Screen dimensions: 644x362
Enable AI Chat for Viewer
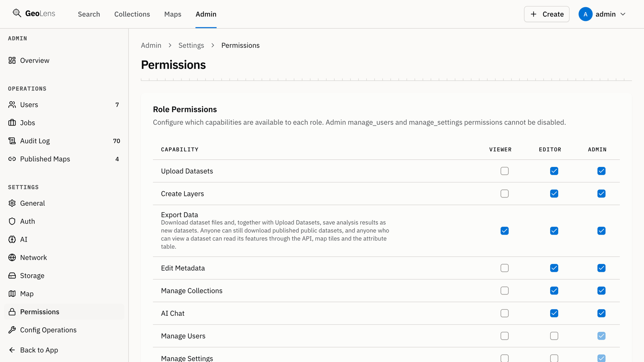(x=504, y=313)
